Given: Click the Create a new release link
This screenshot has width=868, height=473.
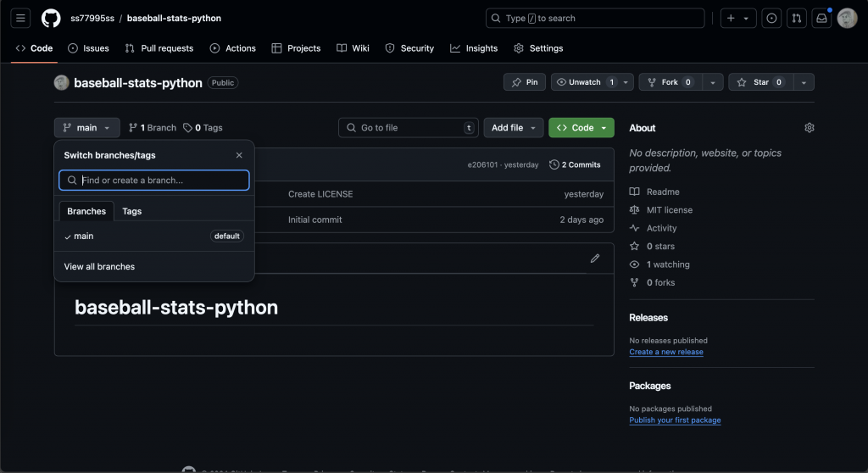Looking at the screenshot, I should coord(666,352).
